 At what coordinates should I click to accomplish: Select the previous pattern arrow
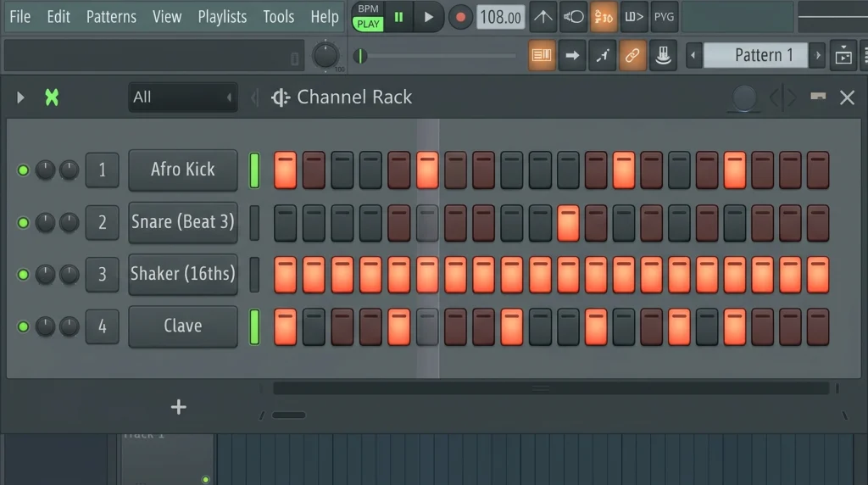tap(693, 55)
